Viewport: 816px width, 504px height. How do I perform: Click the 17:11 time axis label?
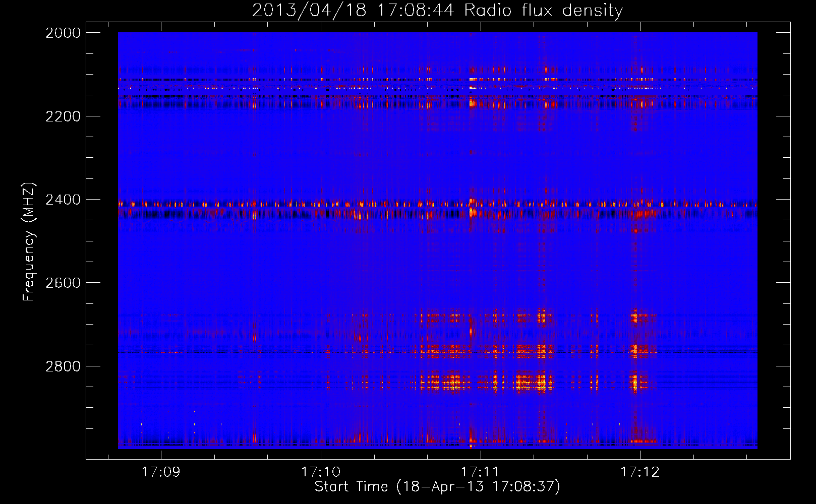(480, 472)
